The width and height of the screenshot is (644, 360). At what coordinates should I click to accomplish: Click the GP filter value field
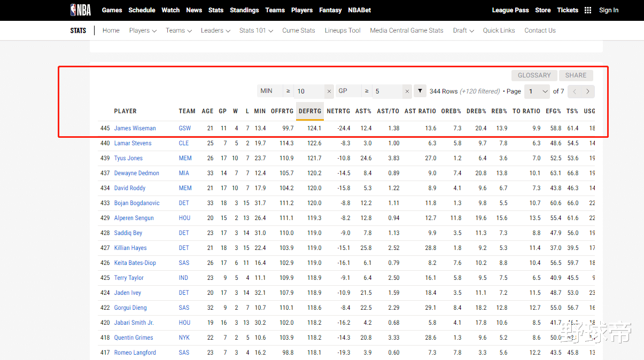(387, 91)
